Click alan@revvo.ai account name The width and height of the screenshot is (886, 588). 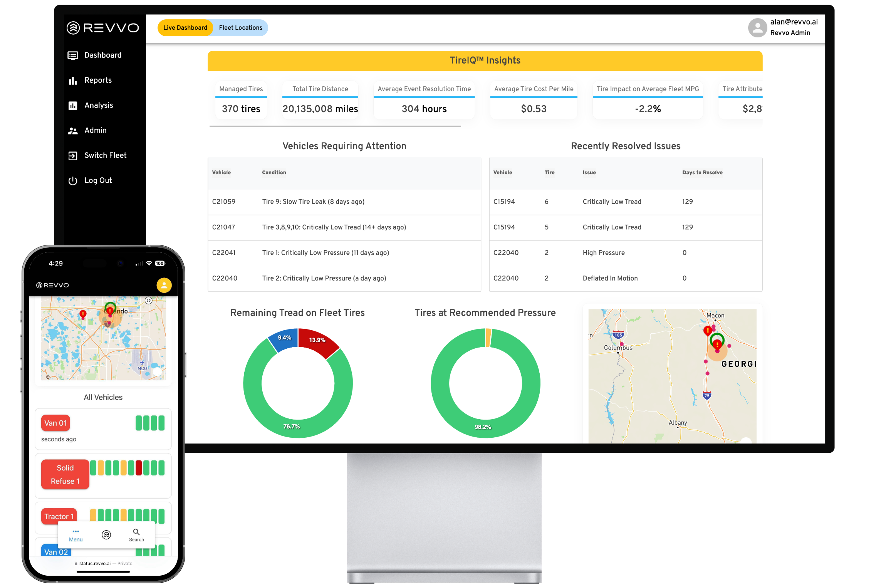click(794, 22)
